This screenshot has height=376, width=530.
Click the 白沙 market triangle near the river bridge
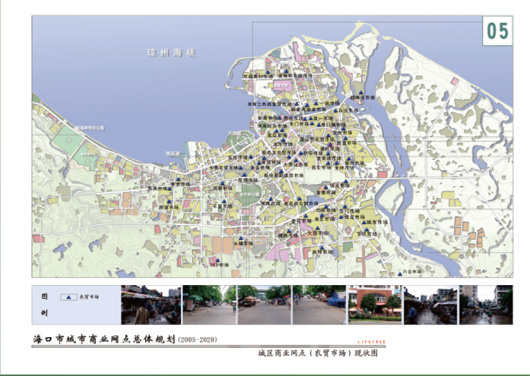336,110
